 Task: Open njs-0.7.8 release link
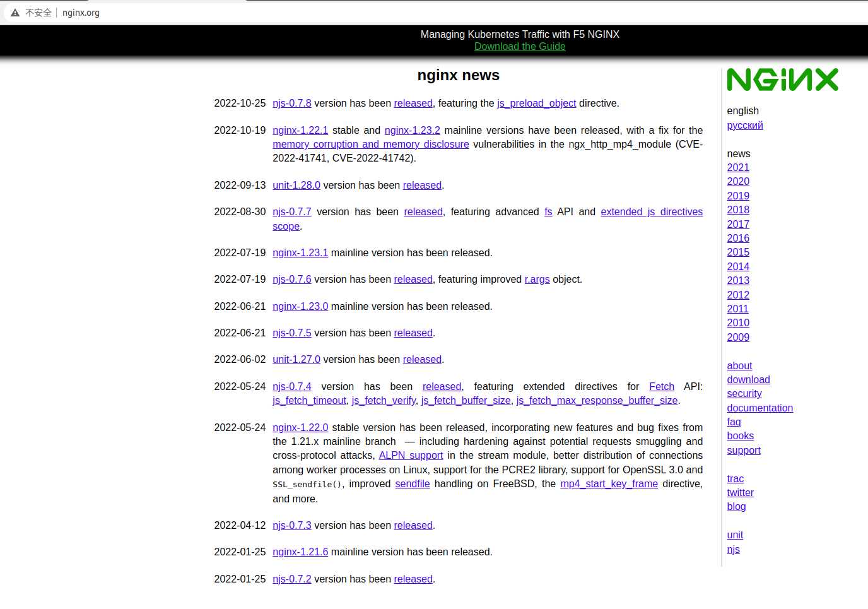[x=292, y=103]
